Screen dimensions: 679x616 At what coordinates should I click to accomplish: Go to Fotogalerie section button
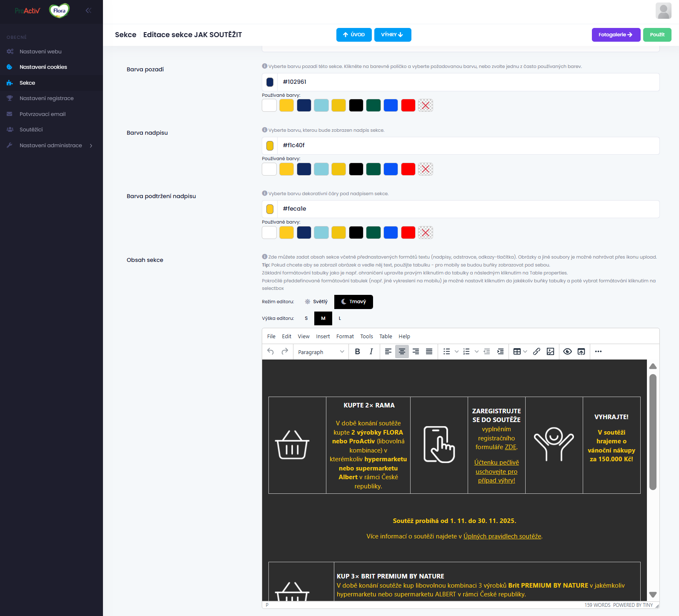click(616, 35)
